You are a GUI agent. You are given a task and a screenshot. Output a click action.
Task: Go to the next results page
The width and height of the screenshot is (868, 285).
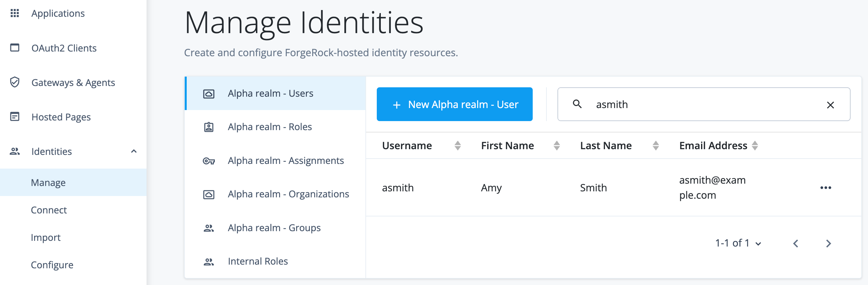pyautogui.click(x=828, y=243)
